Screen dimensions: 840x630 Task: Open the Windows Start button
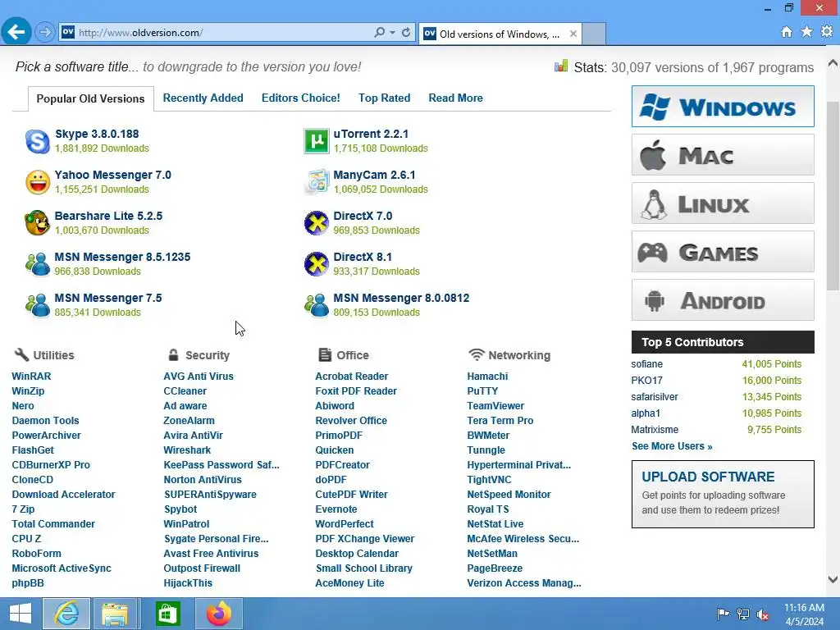[20, 614]
